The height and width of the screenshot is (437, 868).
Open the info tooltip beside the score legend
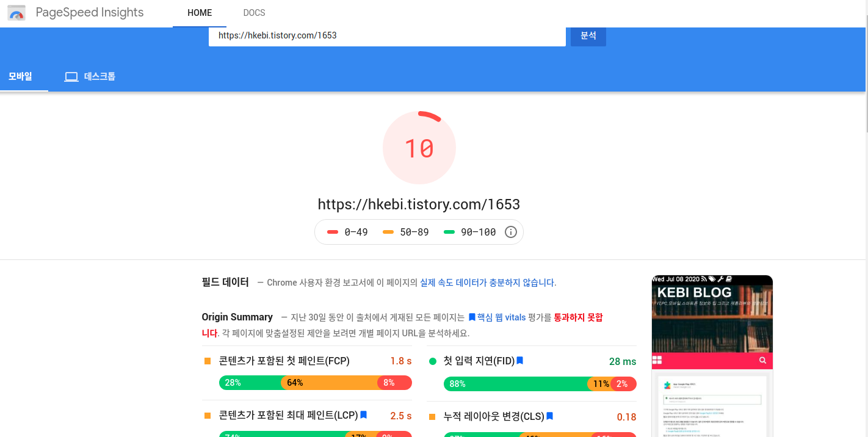coord(511,232)
